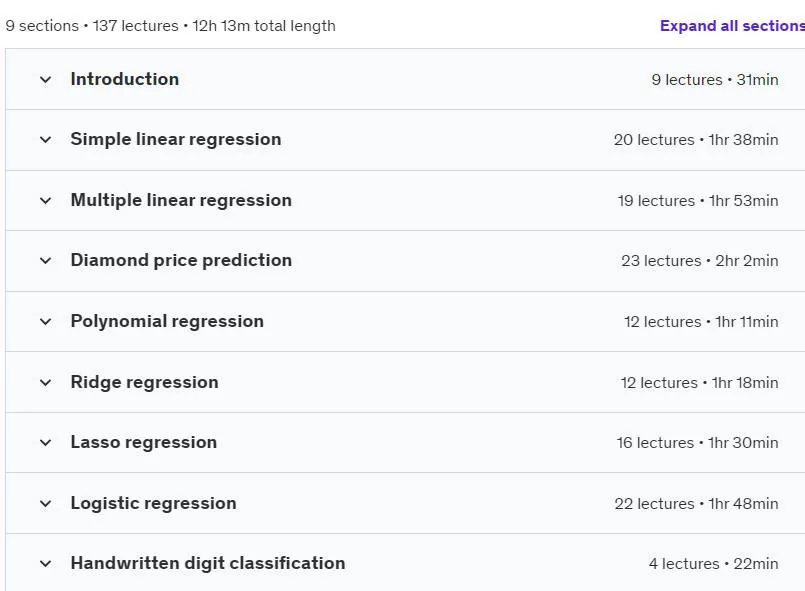Expand the Introduction section chevron
Viewport: 805px width, 591px height.
coord(45,80)
